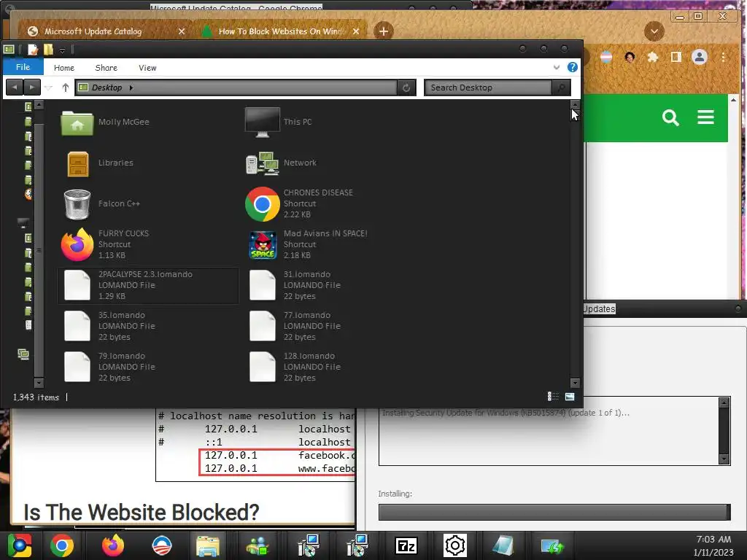Click Explorer help question mark icon

[572, 67]
